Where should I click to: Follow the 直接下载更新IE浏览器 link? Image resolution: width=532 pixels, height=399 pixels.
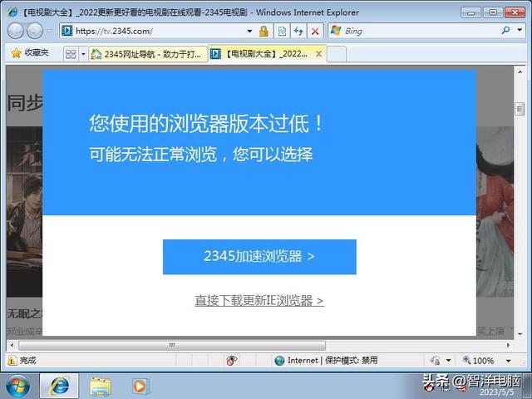point(259,301)
